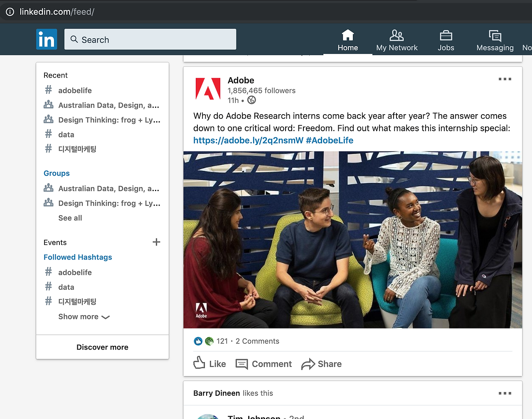
Task: Click inside the Search field
Action: tap(150, 39)
